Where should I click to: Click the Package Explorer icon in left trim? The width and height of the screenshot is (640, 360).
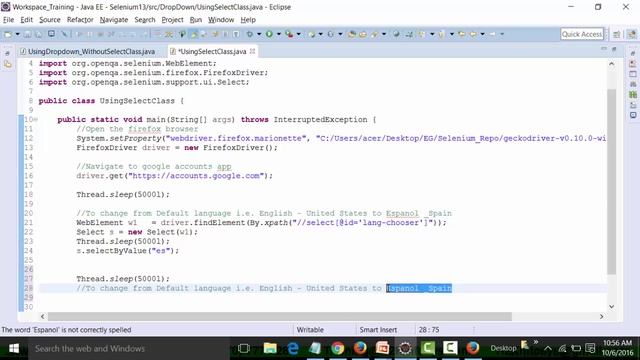pos(8,64)
